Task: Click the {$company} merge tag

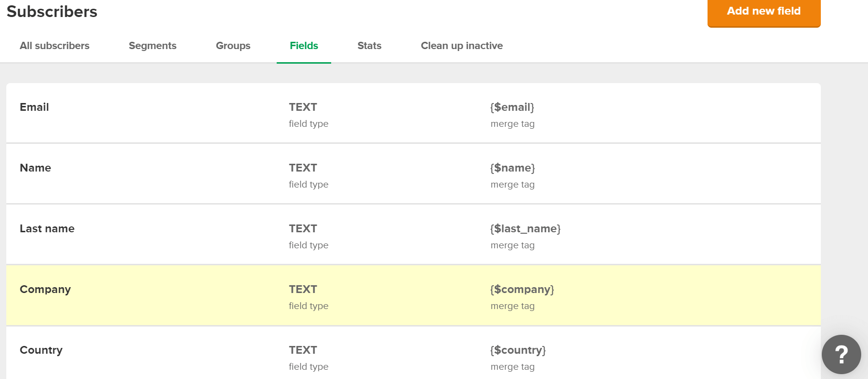Action: (x=522, y=290)
